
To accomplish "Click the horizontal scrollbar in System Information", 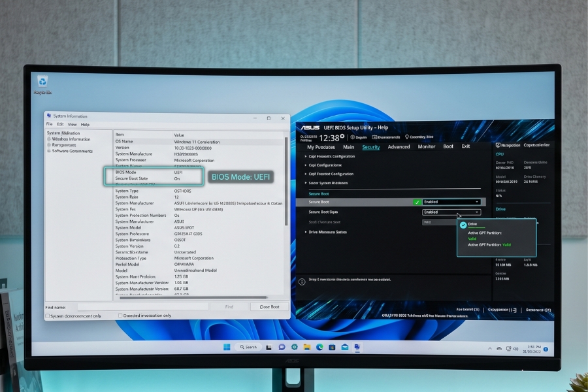I will [193, 297].
